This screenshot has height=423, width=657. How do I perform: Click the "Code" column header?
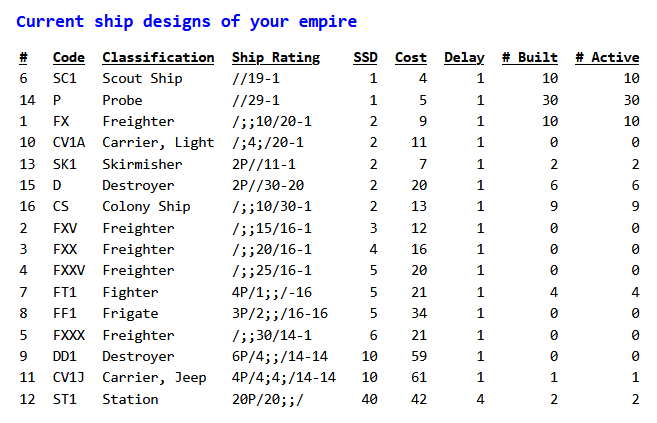point(68,57)
